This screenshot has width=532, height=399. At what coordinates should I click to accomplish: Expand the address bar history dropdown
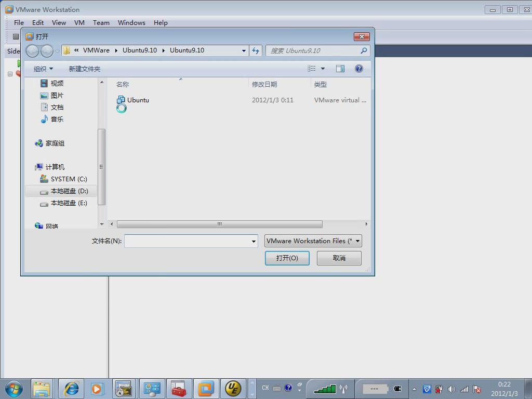click(244, 50)
